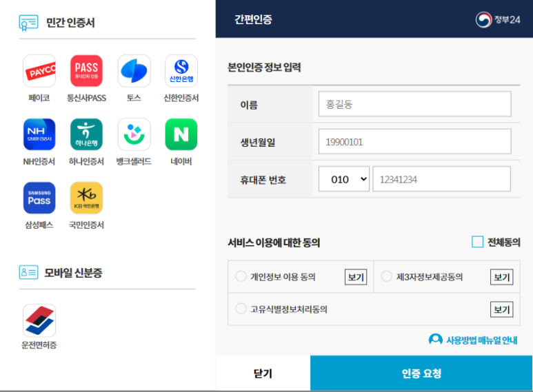The height and width of the screenshot is (392, 533).
Task: Open 보기 for 제3자정보제공동의
Action: 502,277
